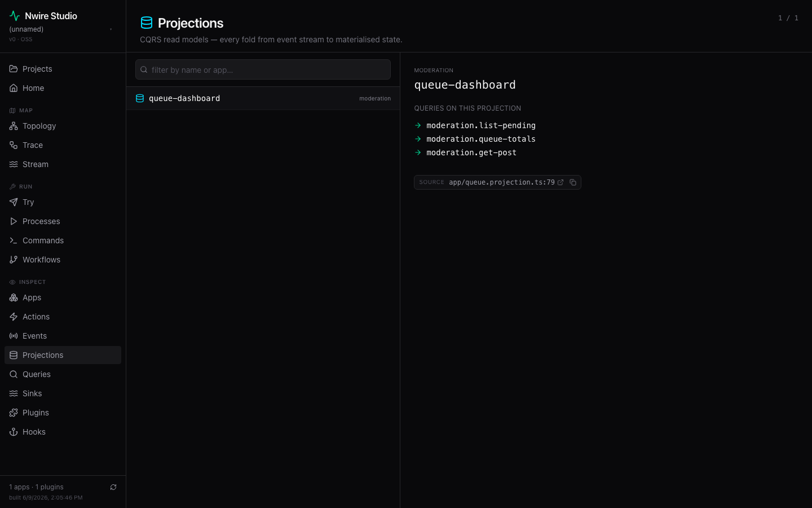This screenshot has width=812, height=508.
Task: Click the RUN section header
Action: tap(26, 187)
